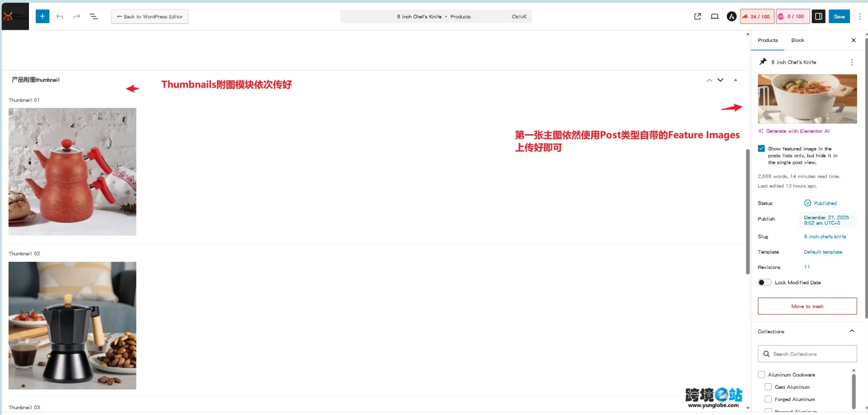This screenshot has width=868, height=415.
Task: Click the Move to trash button
Action: (807, 306)
